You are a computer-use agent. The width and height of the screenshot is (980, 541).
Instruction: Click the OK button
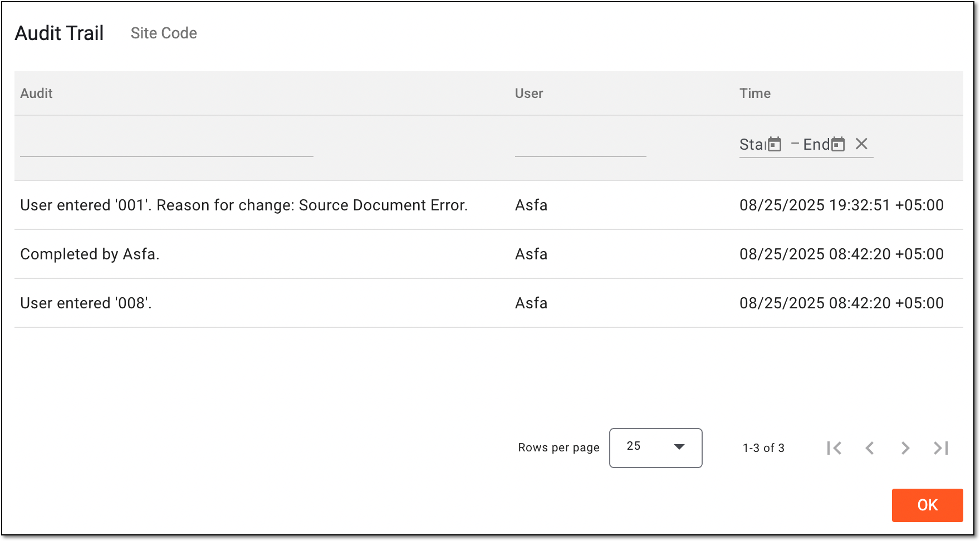pyautogui.click(x=928, y=505)
